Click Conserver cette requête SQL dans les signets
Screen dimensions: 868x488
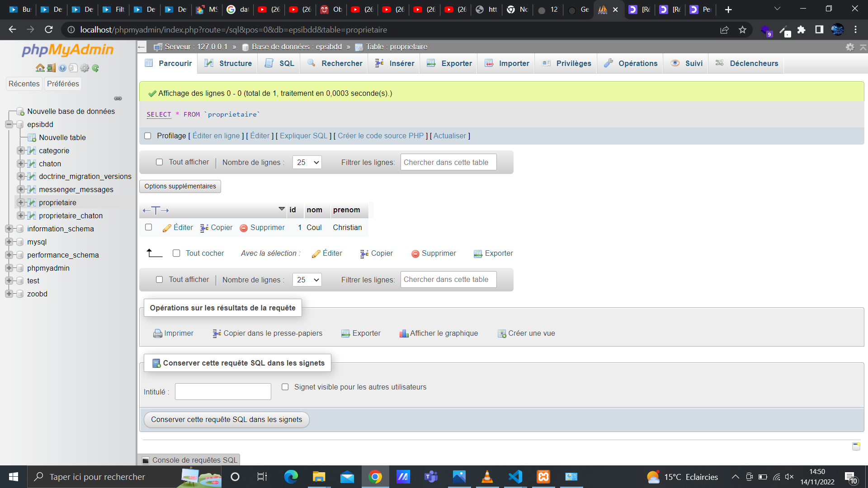[x=226, y=419]
